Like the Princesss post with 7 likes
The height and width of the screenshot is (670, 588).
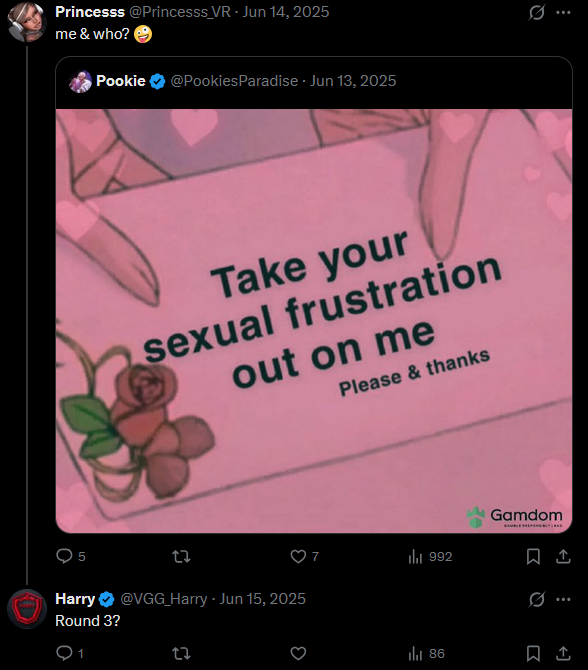304,556
